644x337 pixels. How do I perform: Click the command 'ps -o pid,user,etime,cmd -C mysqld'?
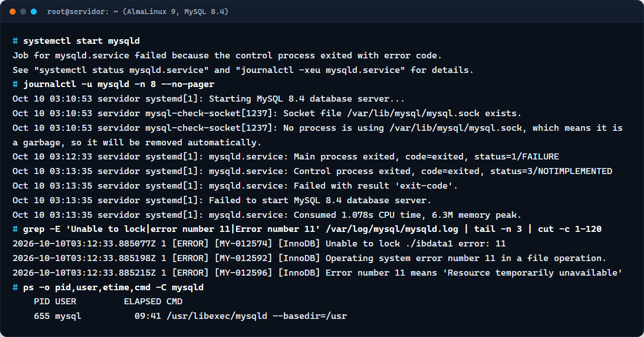tap(113, 288)
